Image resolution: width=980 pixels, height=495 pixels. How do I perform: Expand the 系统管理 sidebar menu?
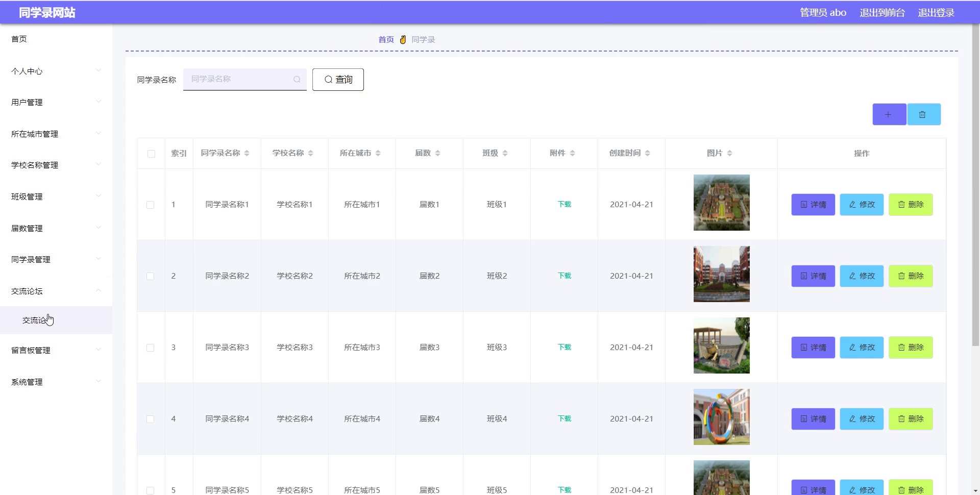[x=56, y=382]
